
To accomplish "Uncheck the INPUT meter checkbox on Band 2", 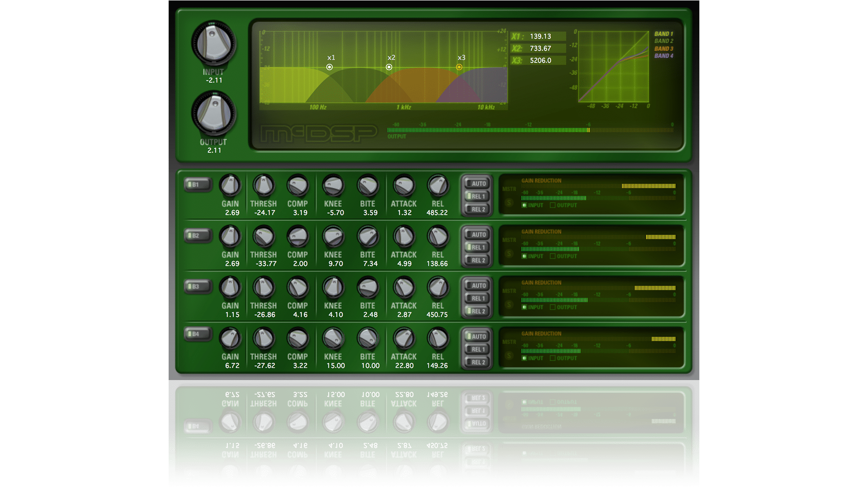I will (x=524, y=256).
